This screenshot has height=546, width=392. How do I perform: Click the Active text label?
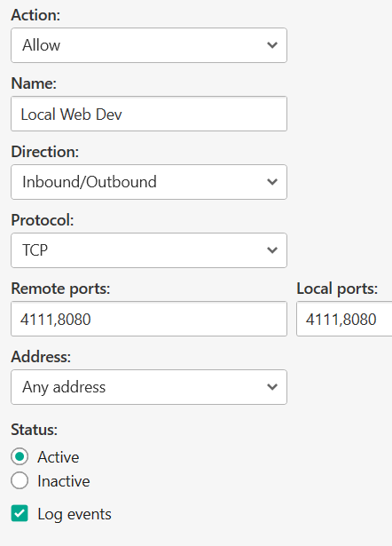click(x=59, y=457)
